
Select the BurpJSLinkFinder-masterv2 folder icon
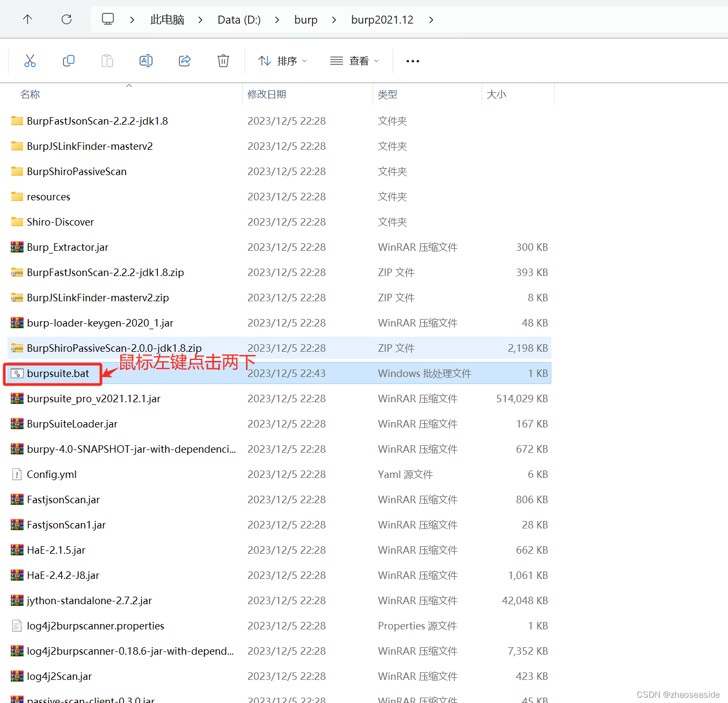coord(17,146)
